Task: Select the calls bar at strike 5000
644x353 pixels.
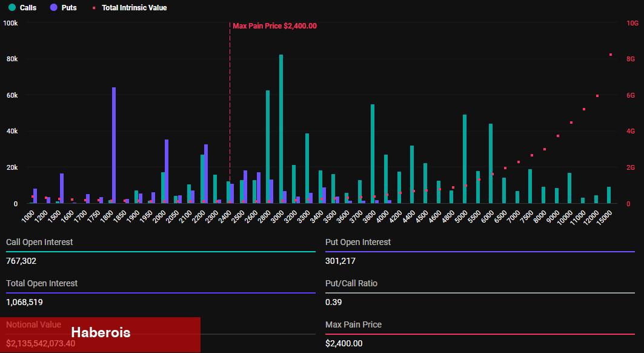Action: [465, 159]
